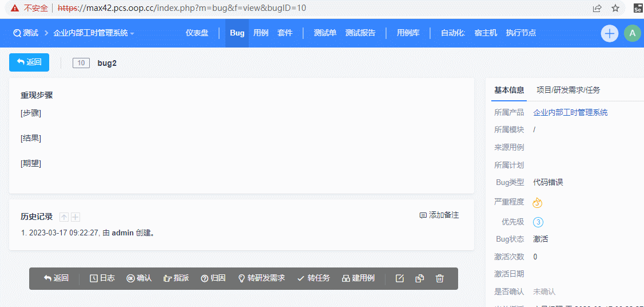Click 转任务 to convert to task
Screen dimensions: 644x307
313,278
